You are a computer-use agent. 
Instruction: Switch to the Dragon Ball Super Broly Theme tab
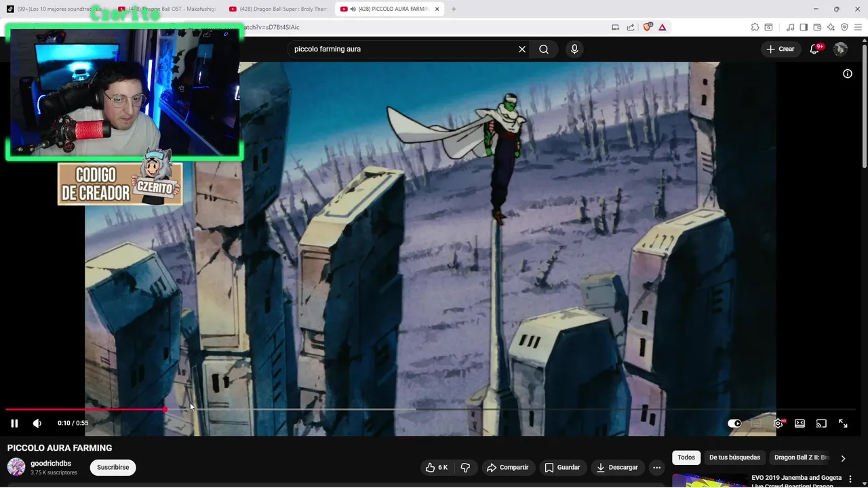click(279, 9)
